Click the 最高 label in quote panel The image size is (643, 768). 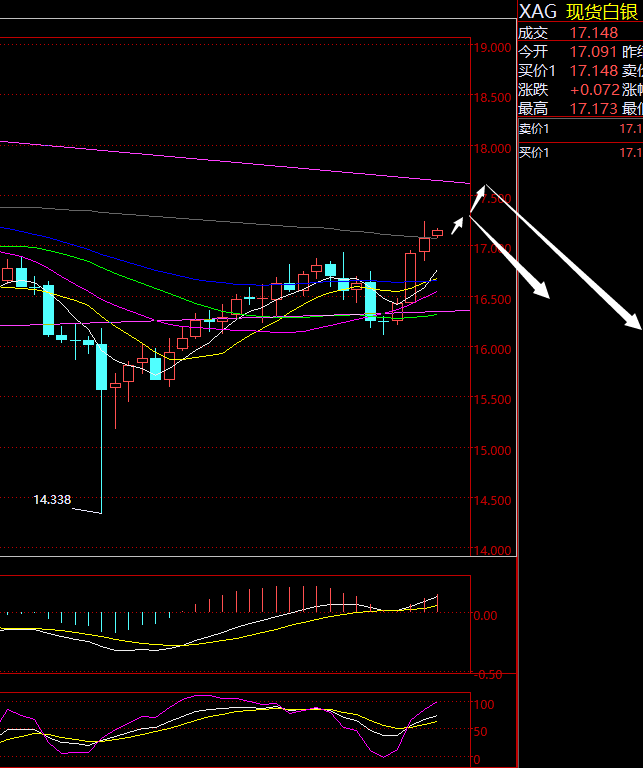[533, 109]
